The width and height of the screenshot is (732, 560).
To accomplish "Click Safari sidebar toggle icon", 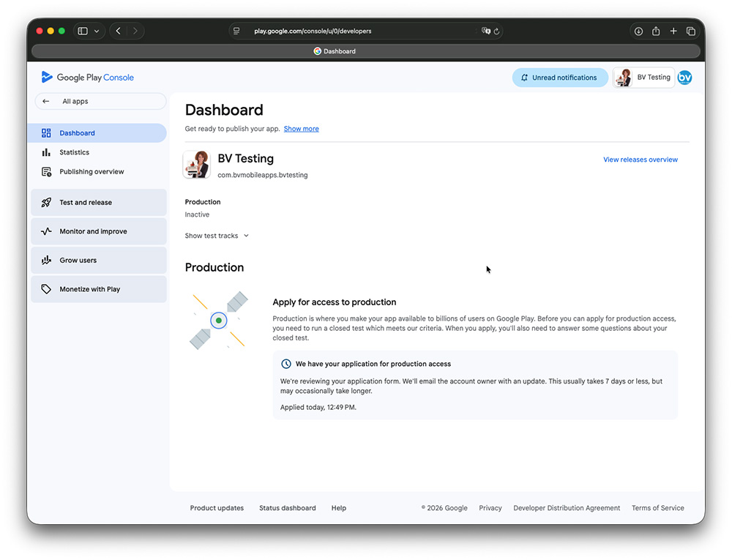I will point(83,31).
